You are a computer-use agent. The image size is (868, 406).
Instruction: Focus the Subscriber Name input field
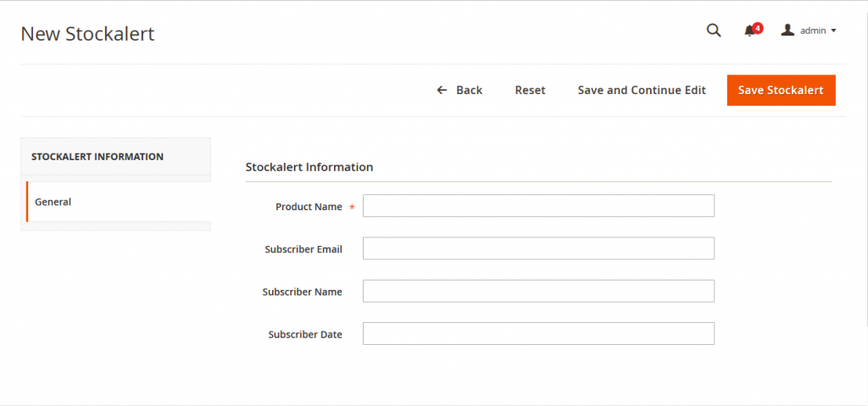(x=538, y=291)
